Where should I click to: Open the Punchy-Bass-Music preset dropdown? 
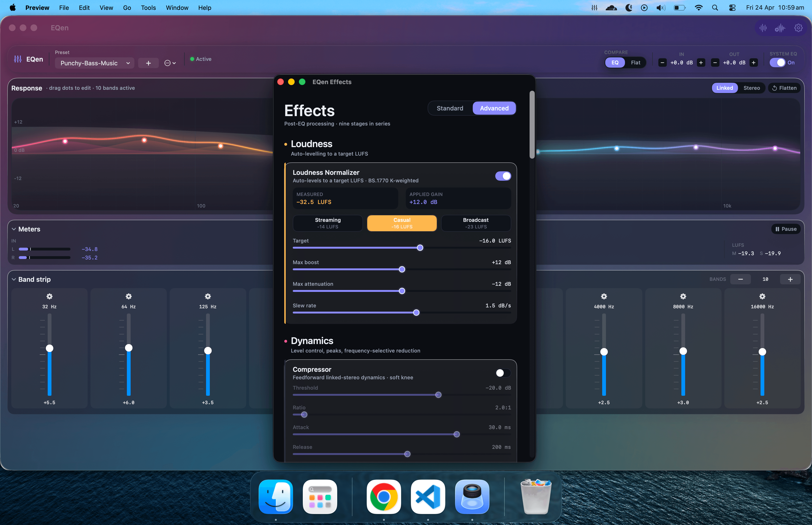(94, 63)
